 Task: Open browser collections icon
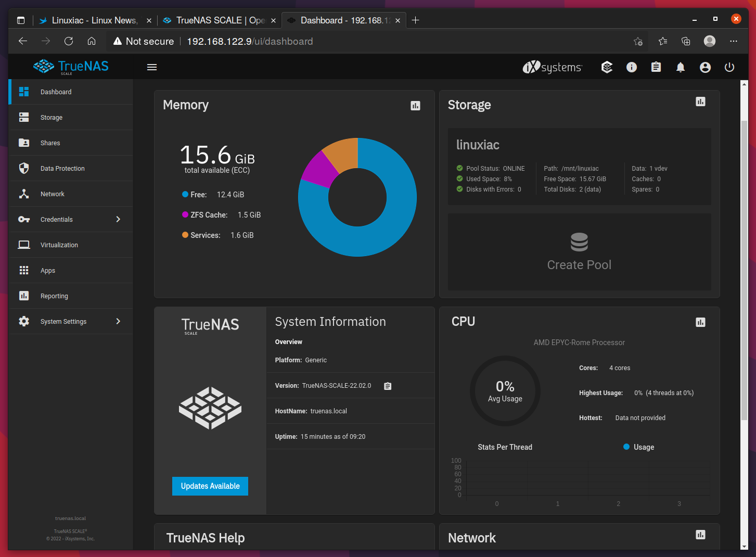click(x=686, y=41)
